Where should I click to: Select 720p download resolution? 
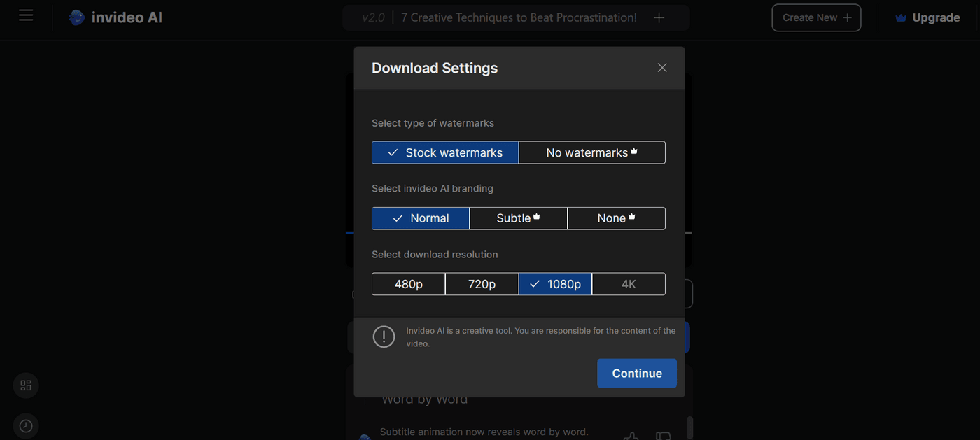[x=482, y=283]
